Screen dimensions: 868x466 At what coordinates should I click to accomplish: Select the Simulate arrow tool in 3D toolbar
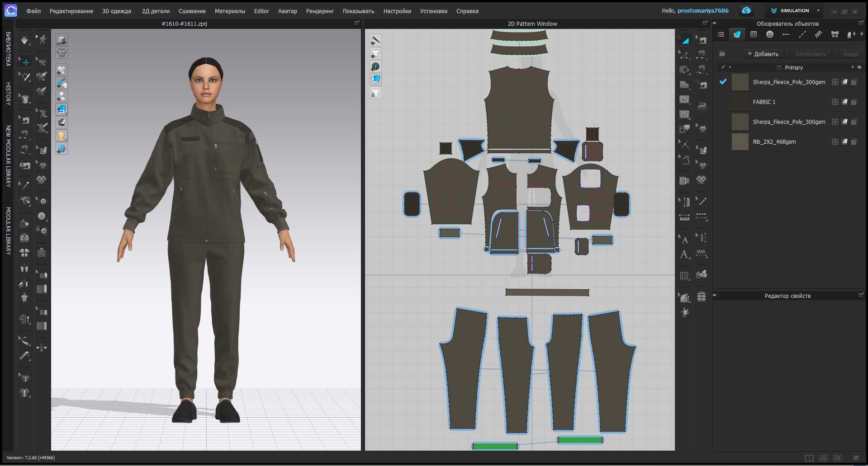point(24,40)
